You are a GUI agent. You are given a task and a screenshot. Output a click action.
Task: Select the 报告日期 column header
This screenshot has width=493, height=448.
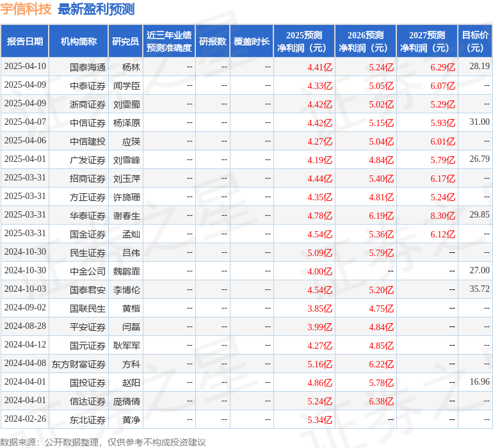[x=25, y=41]
